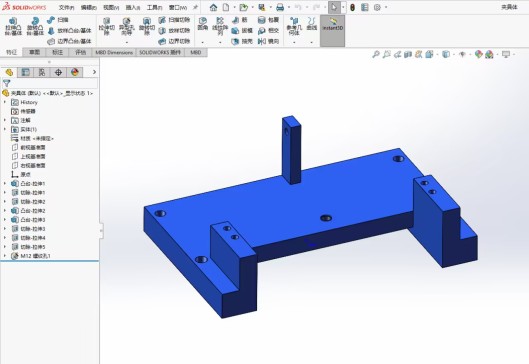Open Display Style cube dropdown

pos(454,54)
